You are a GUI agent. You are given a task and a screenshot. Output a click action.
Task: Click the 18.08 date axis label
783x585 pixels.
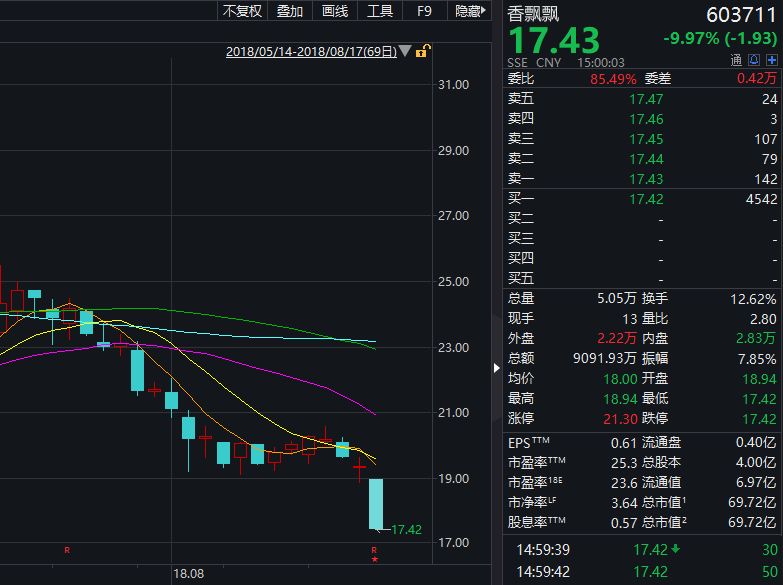click(188, 574)
